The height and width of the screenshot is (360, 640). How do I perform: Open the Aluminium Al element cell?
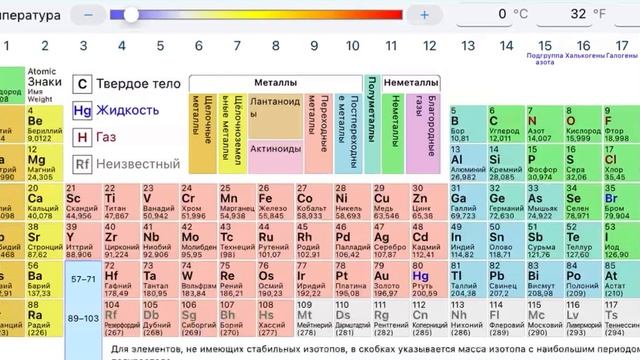pyautogui.click(x=468, y=163)
